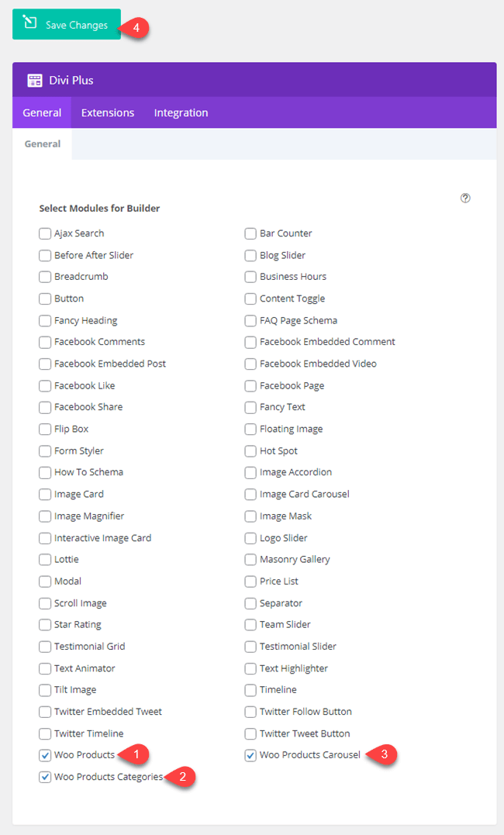Enable the Flip Box module

click(x=44, y=429)
